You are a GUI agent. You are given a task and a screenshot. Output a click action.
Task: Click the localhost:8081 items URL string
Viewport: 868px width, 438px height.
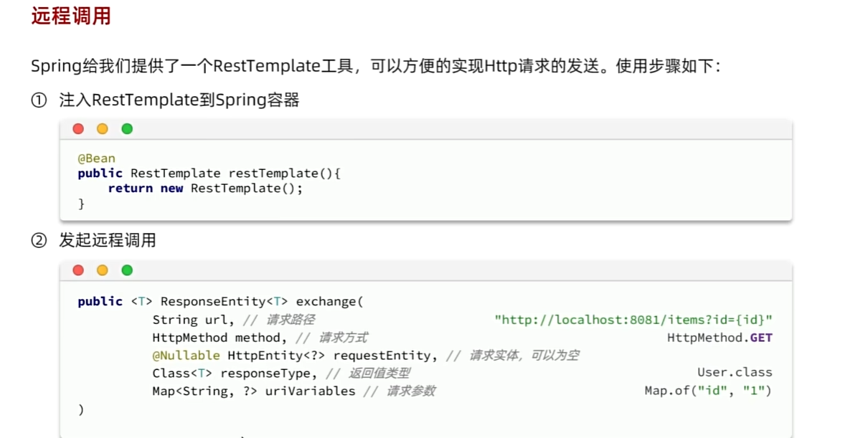coord(633,320)
